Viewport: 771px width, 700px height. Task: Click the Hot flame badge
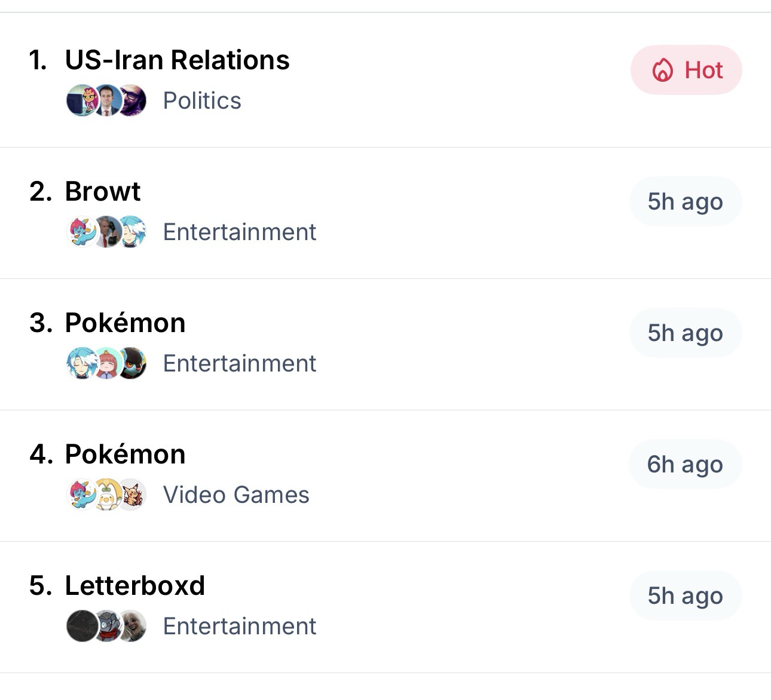point(686,70)
